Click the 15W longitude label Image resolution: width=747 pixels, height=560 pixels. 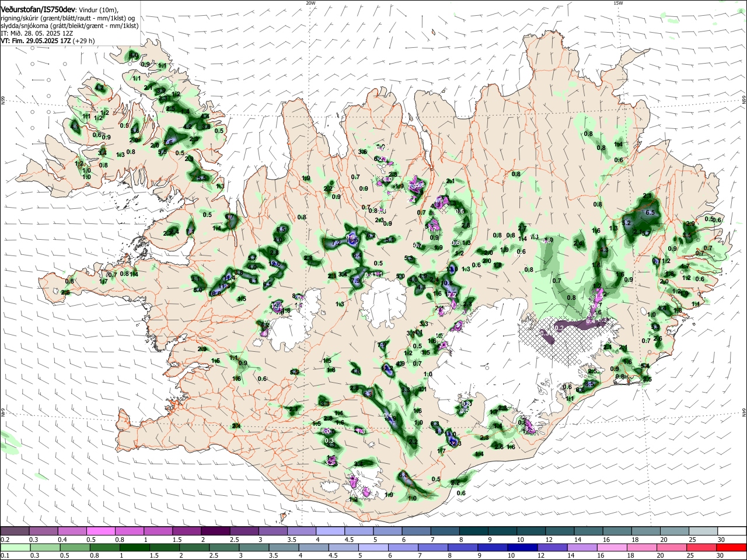tap(618, 3)
